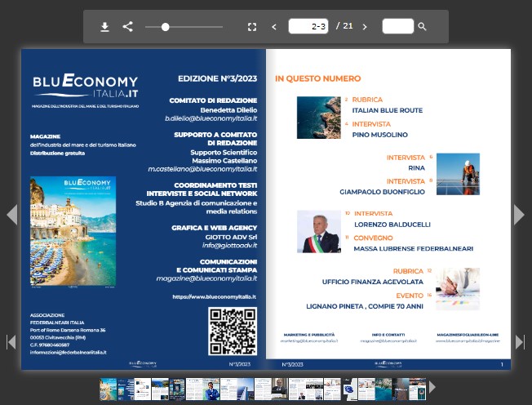
Task: Click 'IN QUESTO NUMERO' heading
Action: pyautogui.click(x=318, y=78)
